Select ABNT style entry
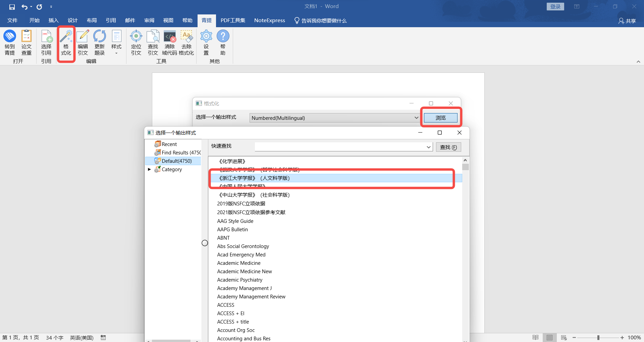Screen dimensions: 644x342 click(223, 238)
